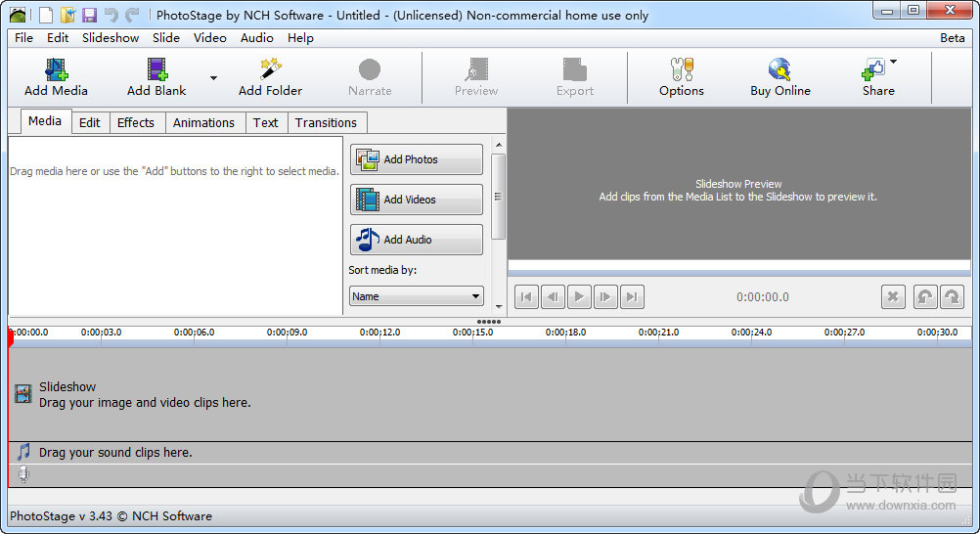Image resolution: width=980 pixels, height=534 pixels.
Task: Open the Options tools icon
Action: click(681, 70)
